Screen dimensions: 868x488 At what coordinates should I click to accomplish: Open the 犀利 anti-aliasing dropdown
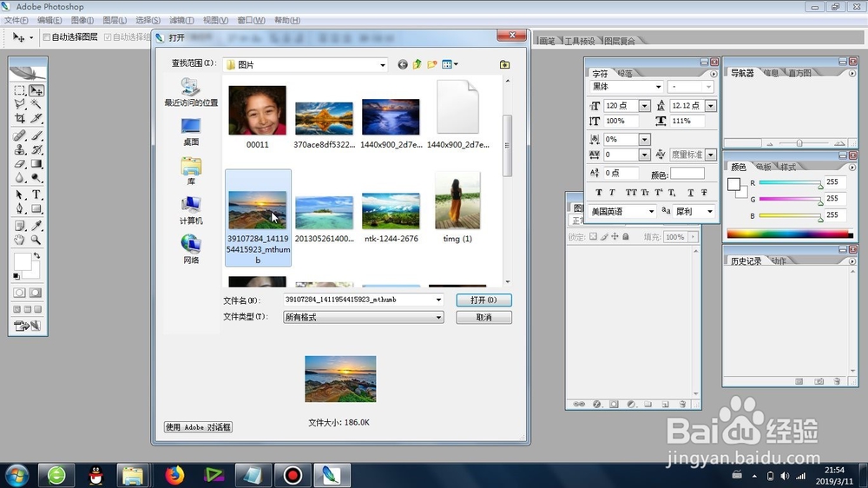(710, 212)
